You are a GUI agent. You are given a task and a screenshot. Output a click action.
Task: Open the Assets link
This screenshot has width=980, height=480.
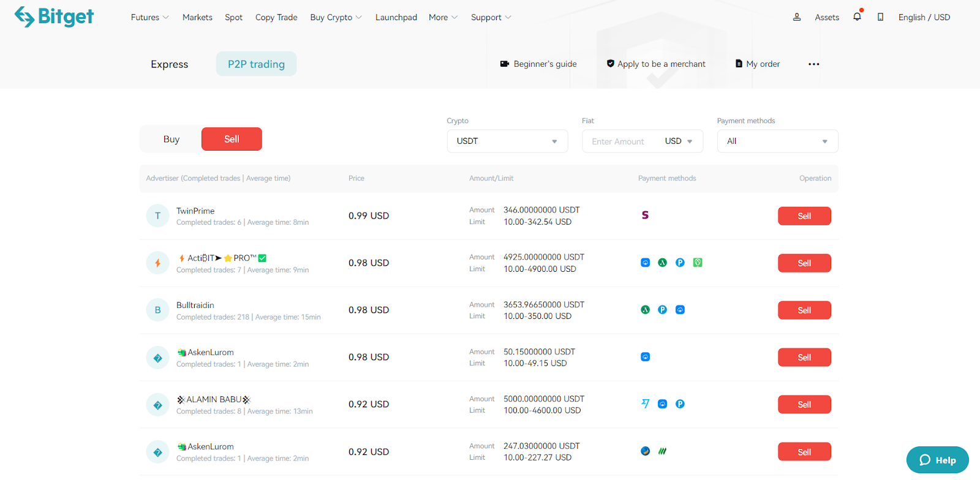(x=827, y=17)
